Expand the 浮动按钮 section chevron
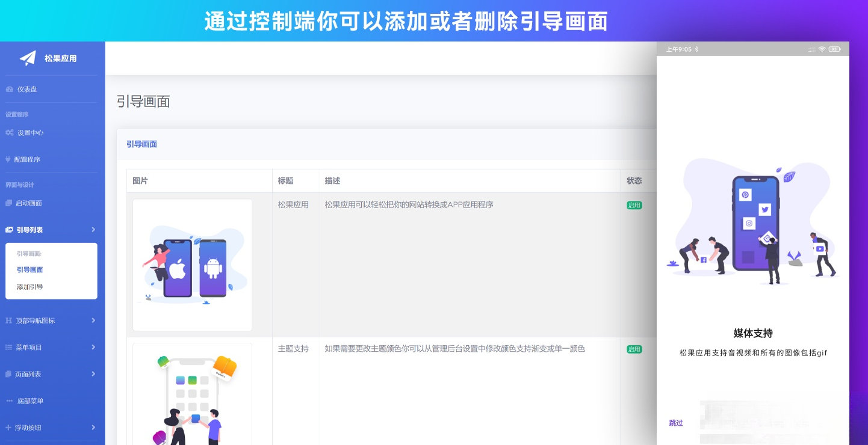This screenshot has height=445, width=868. (x=93, y=428)
